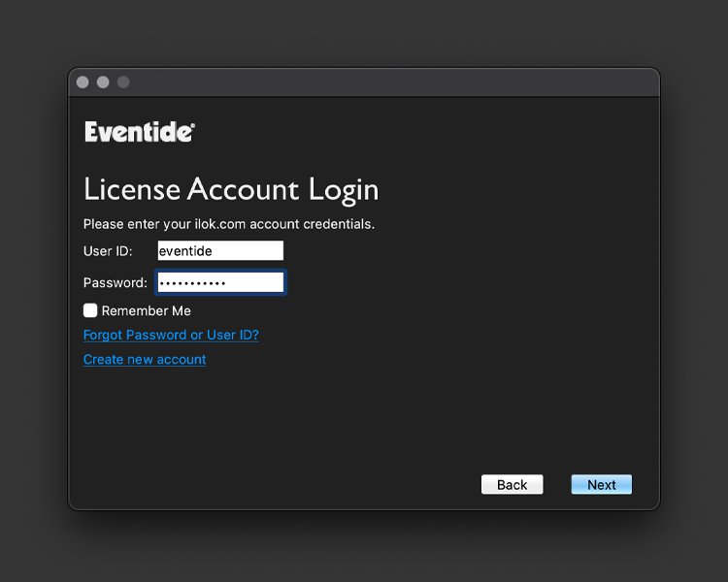Click the window zoom button
This screenshot has width=728, height=582.
tap(123, 82)
